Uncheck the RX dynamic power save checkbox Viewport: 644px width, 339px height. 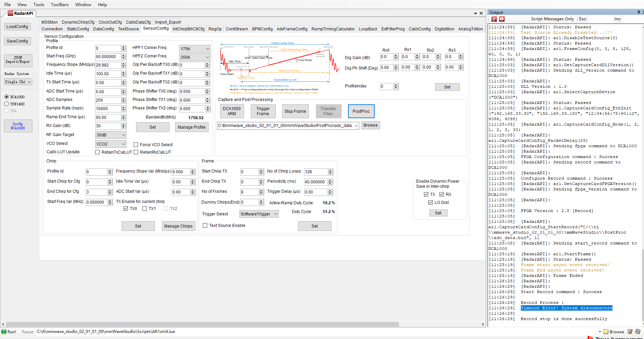click(441, 194)
